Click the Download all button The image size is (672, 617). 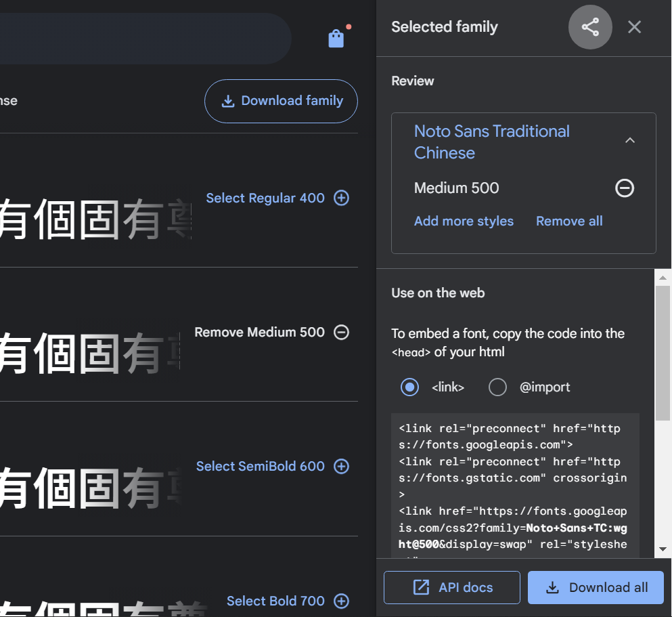pos(596,587)
